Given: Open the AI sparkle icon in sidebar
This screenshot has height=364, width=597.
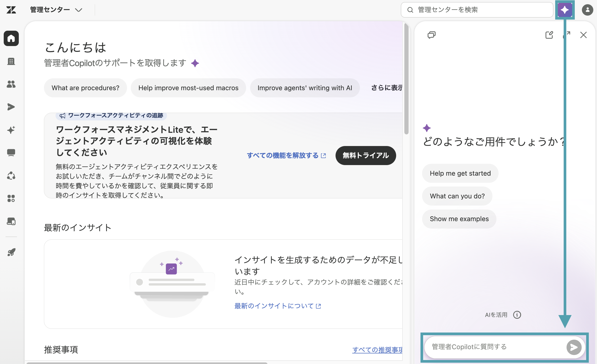Looking at the screenshot, I should point(11,130).
